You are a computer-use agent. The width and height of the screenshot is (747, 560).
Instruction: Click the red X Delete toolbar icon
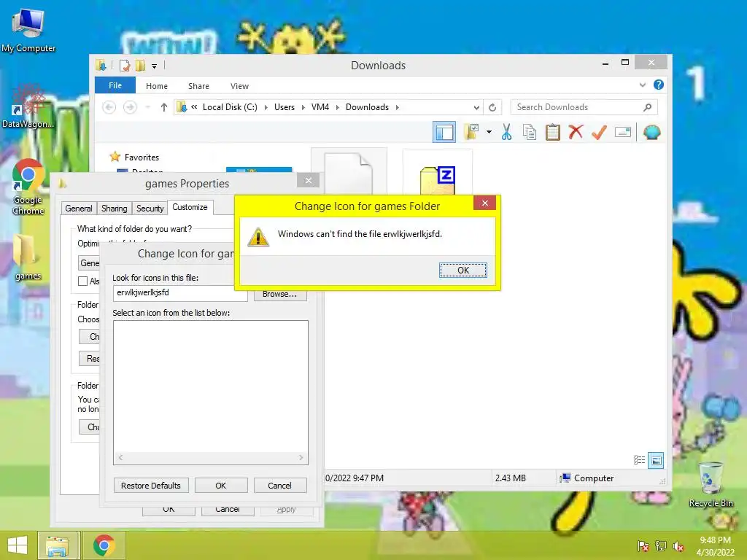pos(576,132)
